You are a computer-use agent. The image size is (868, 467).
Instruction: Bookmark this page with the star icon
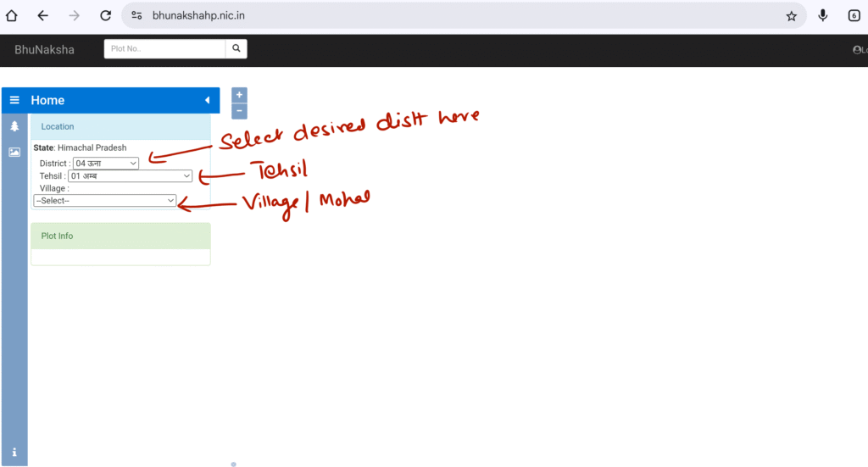coord(791,16)
